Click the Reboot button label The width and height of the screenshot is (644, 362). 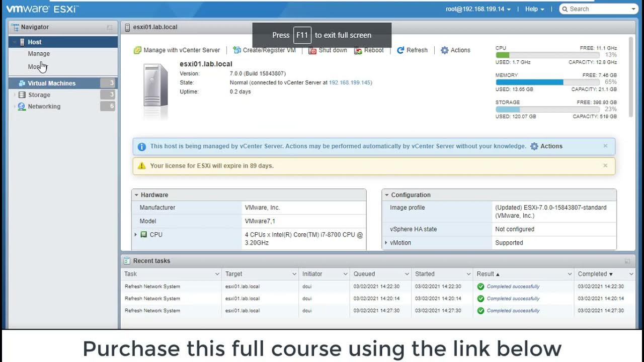coord(374,50)
